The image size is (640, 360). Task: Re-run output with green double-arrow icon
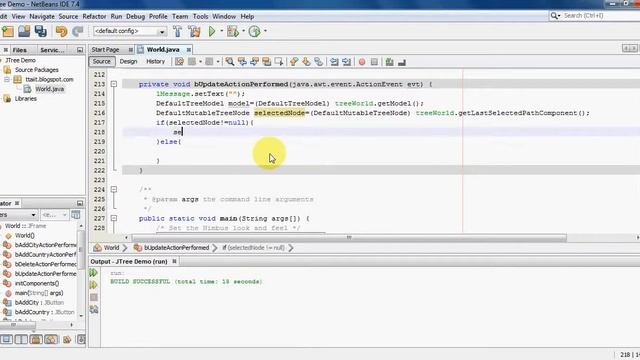[x=93, y=272]
